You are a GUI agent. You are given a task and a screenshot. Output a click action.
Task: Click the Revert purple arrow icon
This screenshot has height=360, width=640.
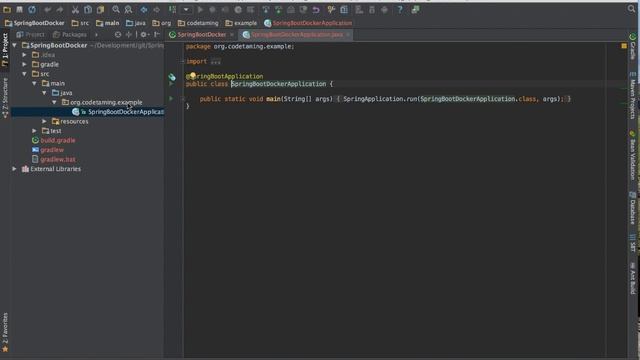[316, 9]
